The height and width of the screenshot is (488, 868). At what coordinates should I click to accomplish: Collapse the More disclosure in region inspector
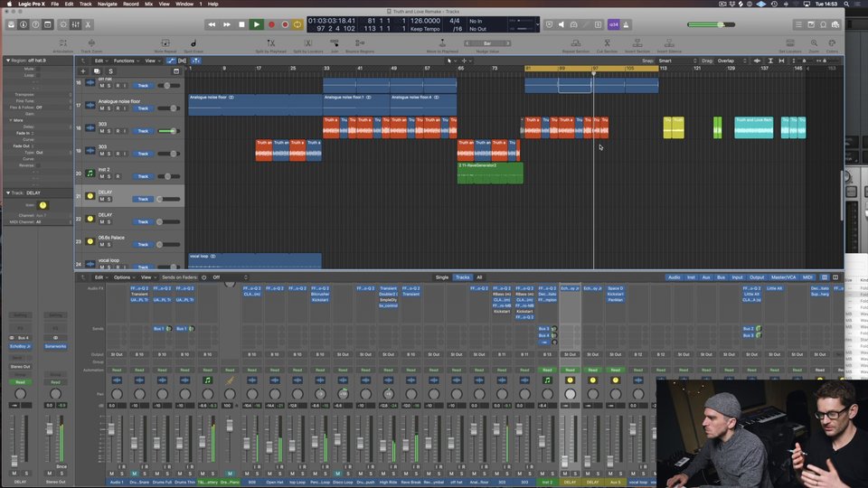point(11,120)
